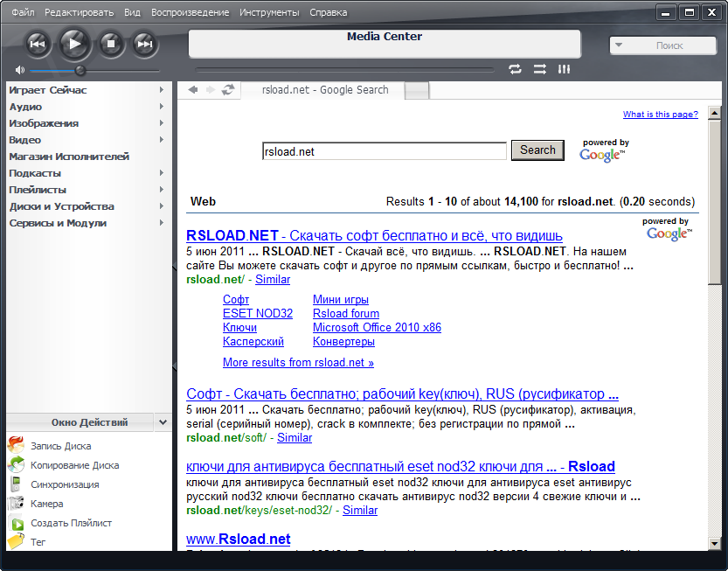Click the Создать Плэйлист icon

(x=17, y=523)
